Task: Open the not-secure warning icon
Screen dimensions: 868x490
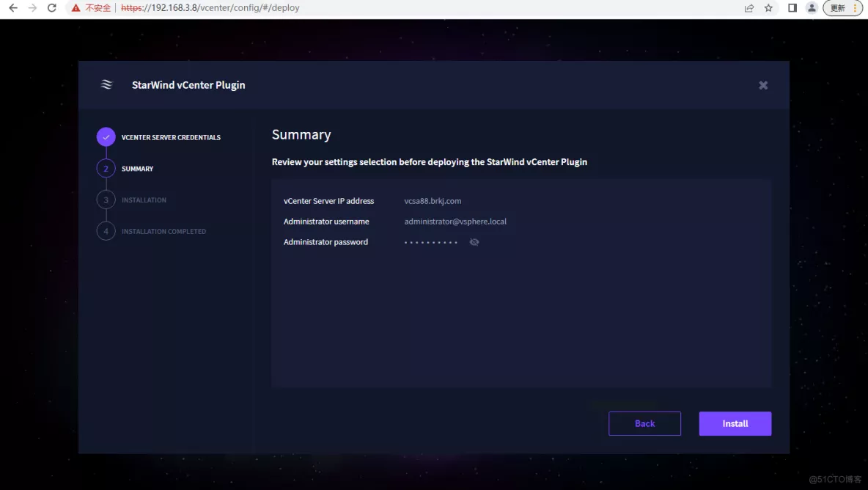Action: 76,8
